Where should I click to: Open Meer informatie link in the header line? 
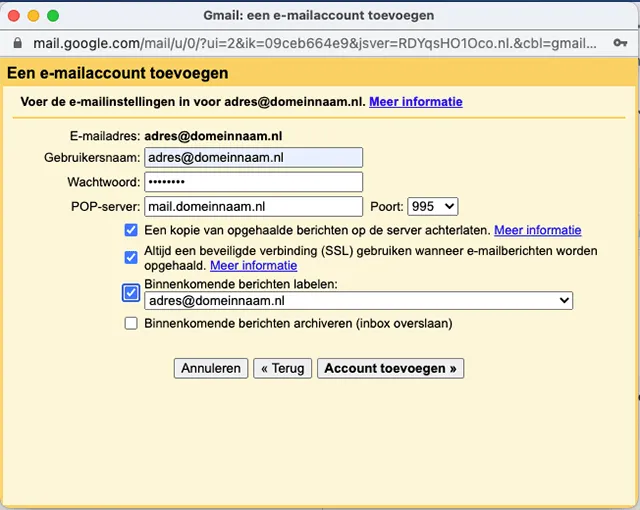(x=416, y=102)
